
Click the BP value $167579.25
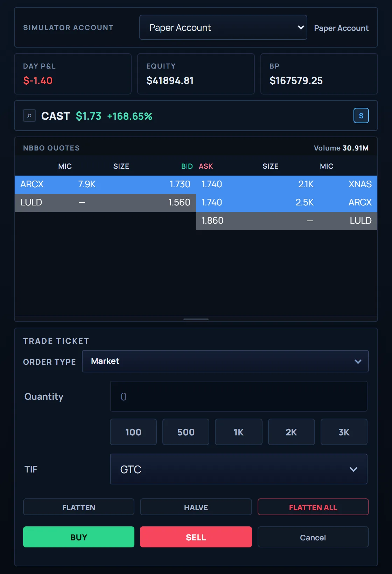pyautogui.click(x=296, y=80)
